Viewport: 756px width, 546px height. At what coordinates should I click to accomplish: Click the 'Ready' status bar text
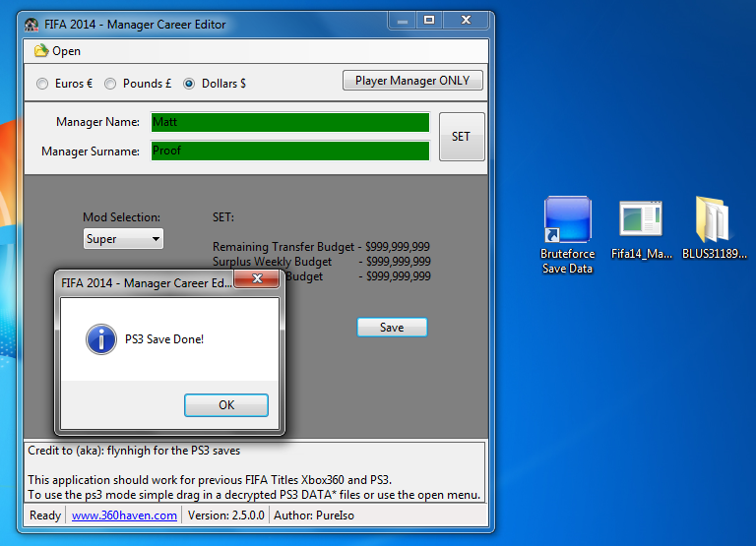coord(45,516)
